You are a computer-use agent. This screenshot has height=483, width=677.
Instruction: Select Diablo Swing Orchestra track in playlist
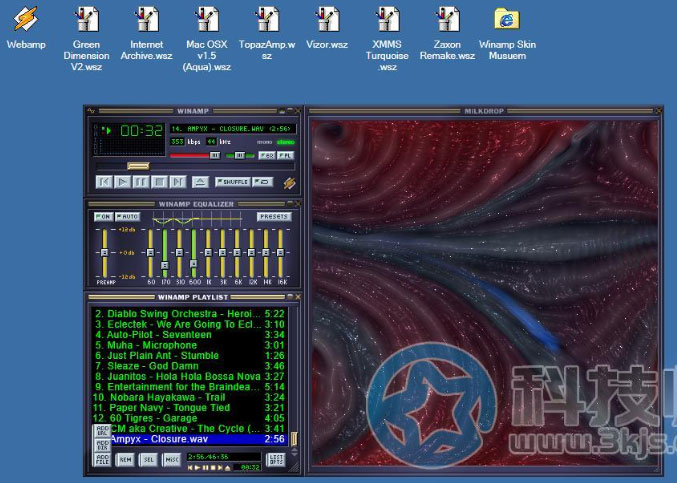(x=189, y=314)
